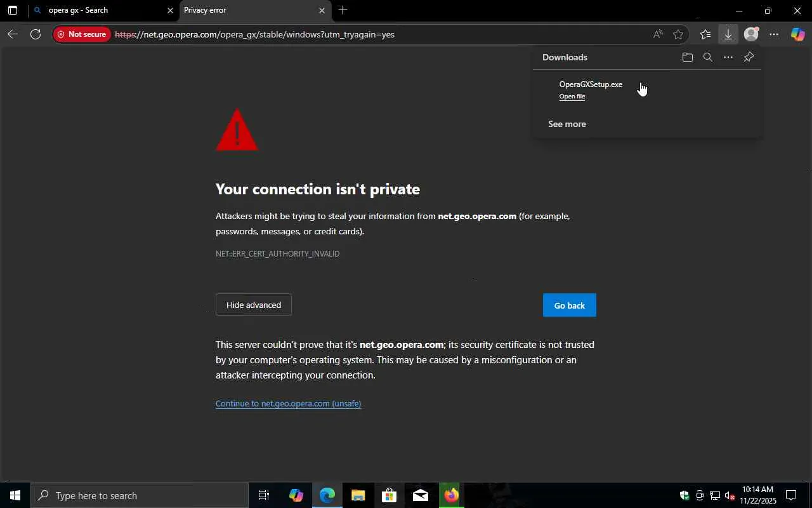Image resolution: width=812 pixels, height=508 pixels.
Task: Follow 'Continue to net.geo.opera.com (unsafe)' link
Action: tap(288, 403)
